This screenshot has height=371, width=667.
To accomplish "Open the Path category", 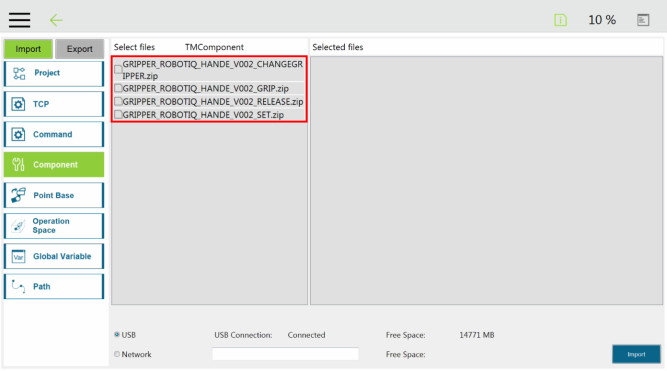I will click(54, 287).
